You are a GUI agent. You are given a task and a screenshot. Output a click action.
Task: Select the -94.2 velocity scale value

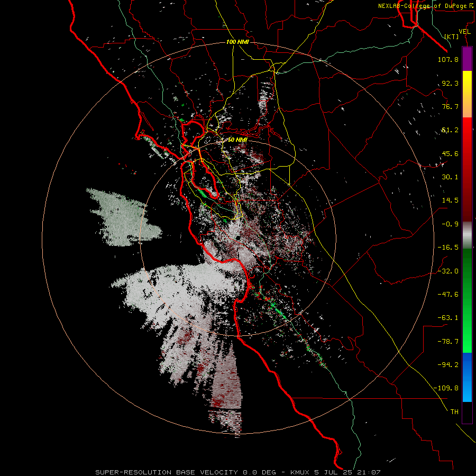(448, 364)
